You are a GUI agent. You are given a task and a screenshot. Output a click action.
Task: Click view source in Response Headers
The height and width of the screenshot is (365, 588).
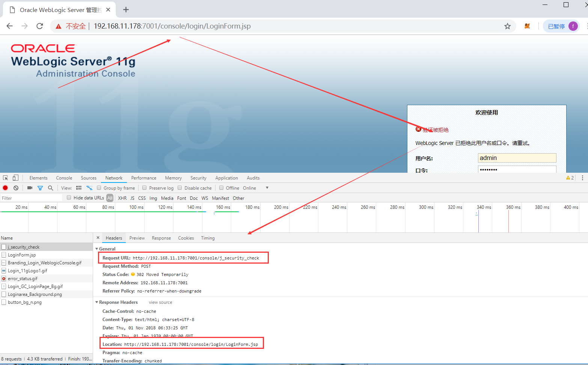click(x=161, y=302)
